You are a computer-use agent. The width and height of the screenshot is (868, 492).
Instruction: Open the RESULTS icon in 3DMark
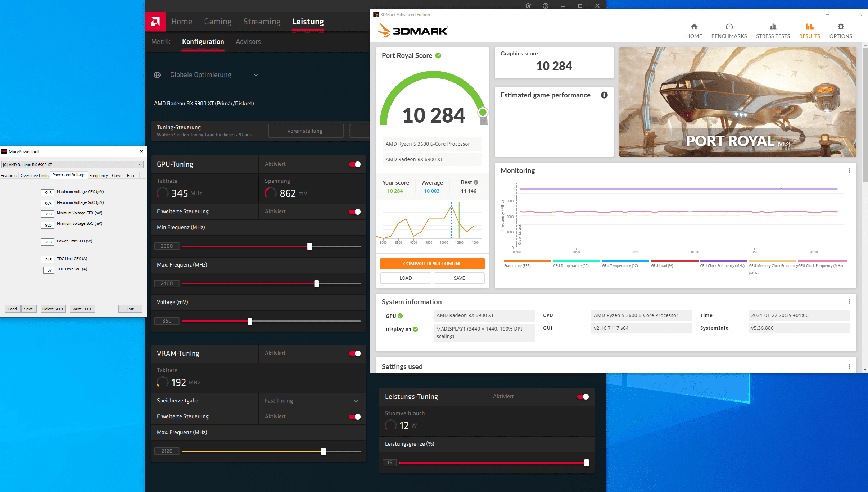[x=809, y=27]
